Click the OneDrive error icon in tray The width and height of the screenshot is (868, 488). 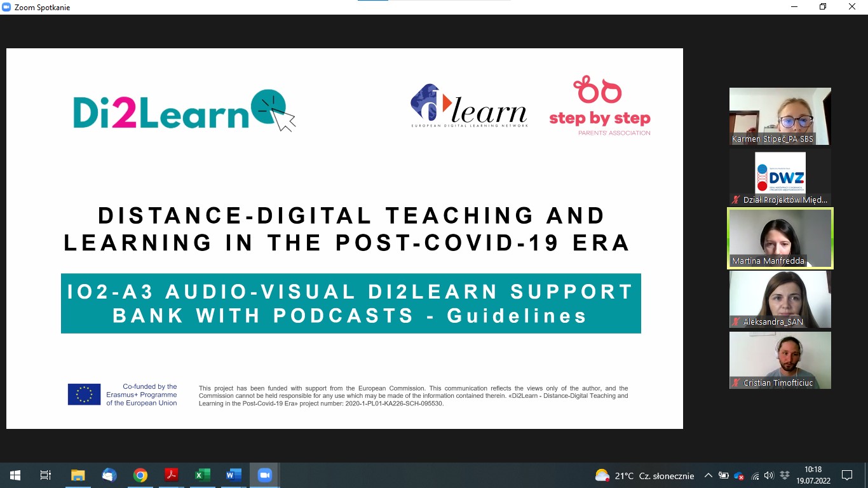point(738,475)
